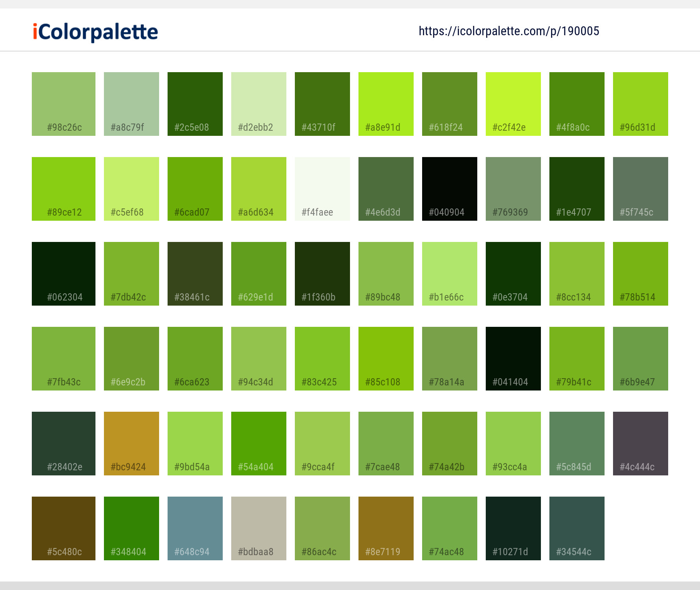Select the beige #bdbaa8 swatch
700x590 pixels.
259,528
